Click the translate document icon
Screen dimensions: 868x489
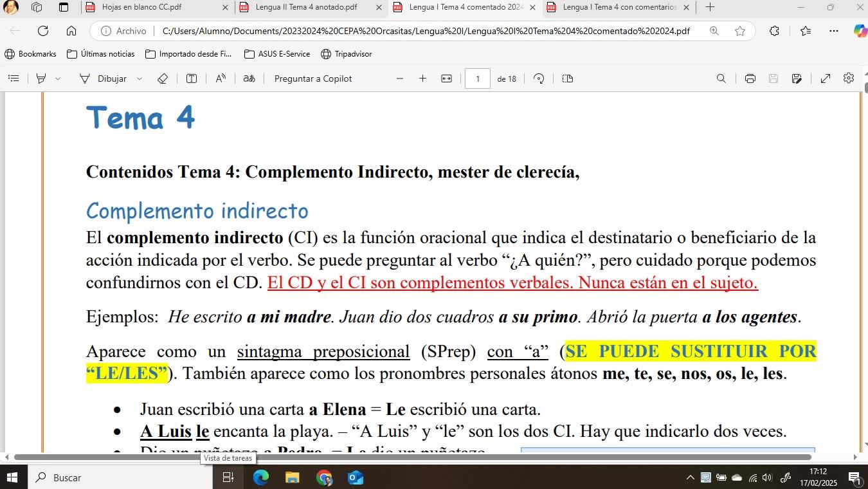[249, 78]
